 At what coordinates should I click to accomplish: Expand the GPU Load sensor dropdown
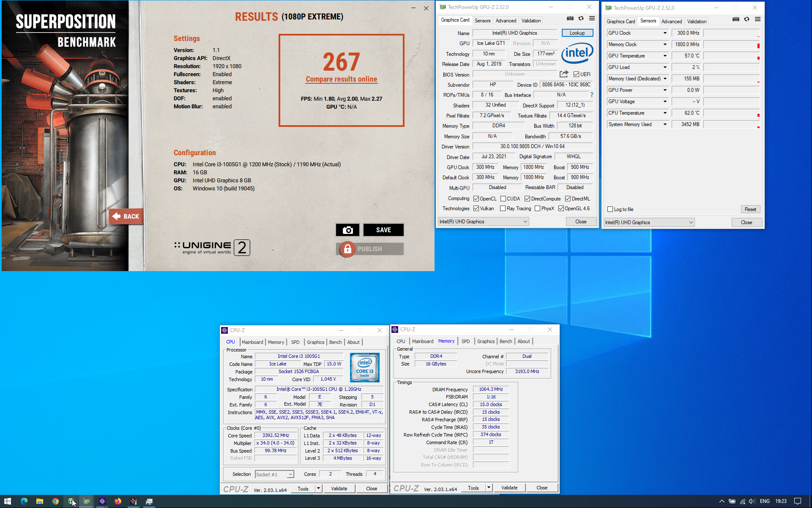665,67
